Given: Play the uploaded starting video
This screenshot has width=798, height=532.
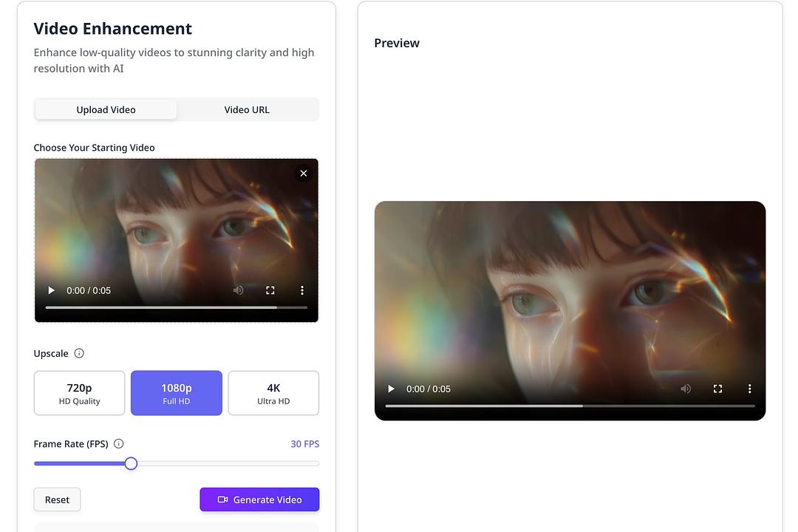Looking at the screenshot, I should [50, 290].
